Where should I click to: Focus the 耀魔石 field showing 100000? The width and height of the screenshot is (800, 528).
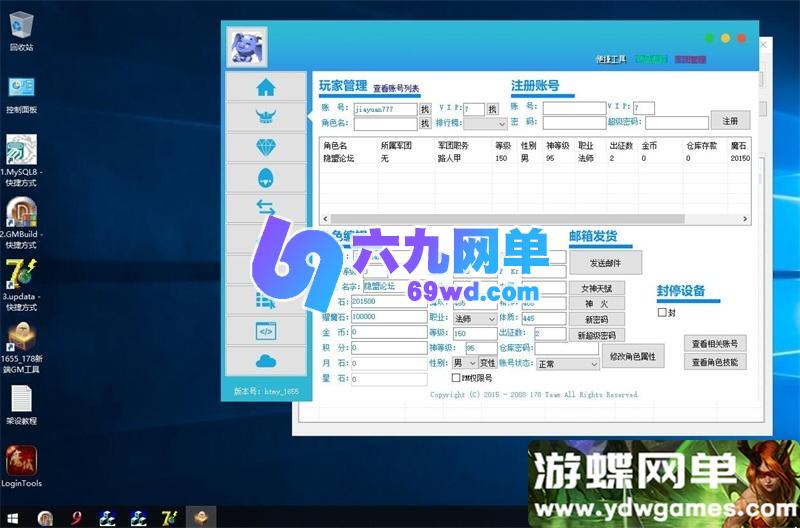click(x=389, y=316)
